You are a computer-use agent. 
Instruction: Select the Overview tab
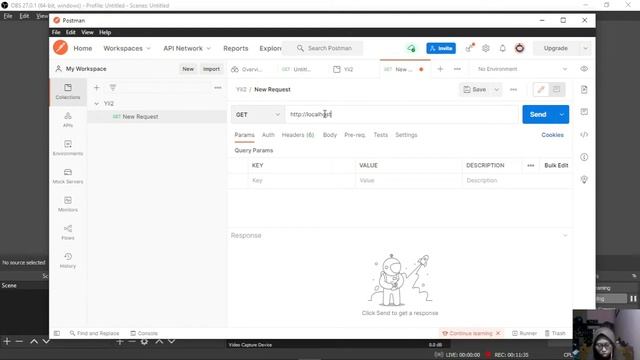(x=247, y=69)
